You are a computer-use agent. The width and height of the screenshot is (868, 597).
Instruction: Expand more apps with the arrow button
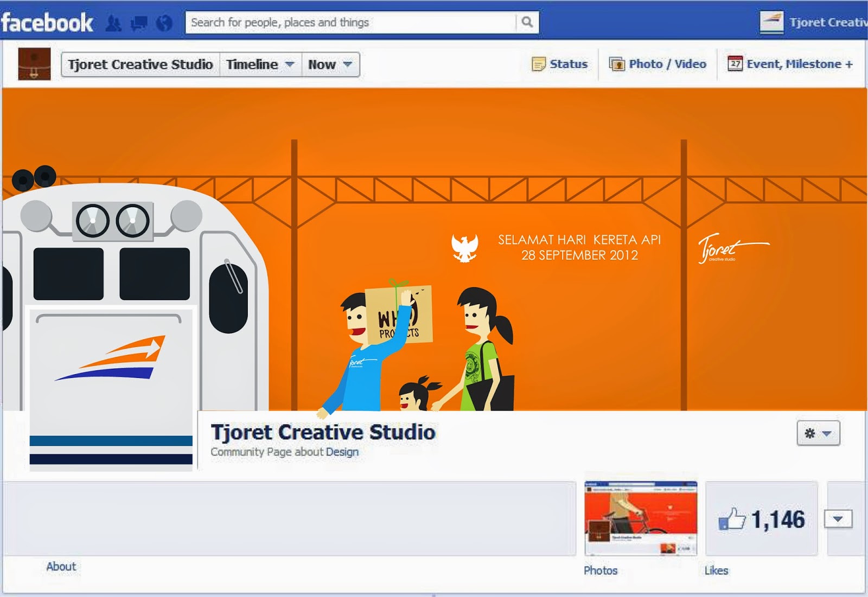click(x=838, y=519)
